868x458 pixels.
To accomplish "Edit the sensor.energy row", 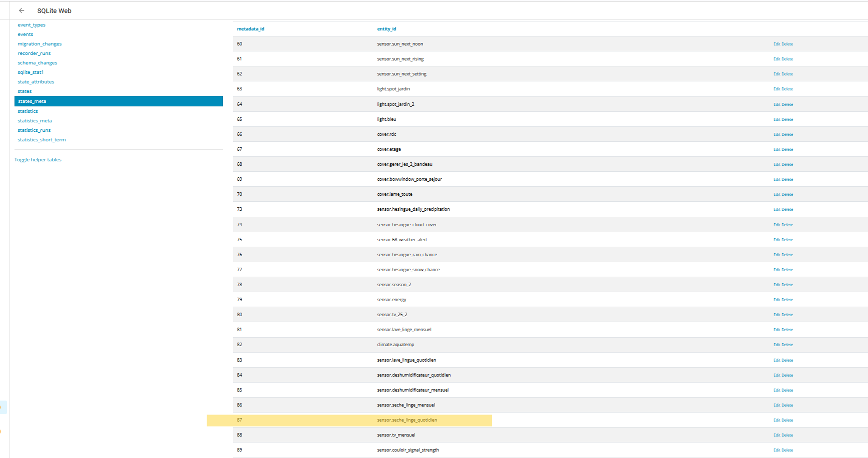I will pyautogui.click(x=776, y=300).
